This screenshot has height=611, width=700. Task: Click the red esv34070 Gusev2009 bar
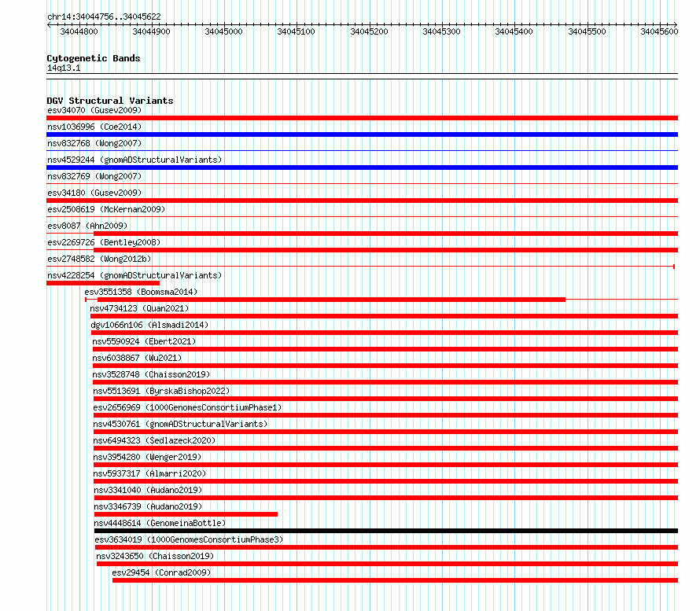(x=362, y=118)
